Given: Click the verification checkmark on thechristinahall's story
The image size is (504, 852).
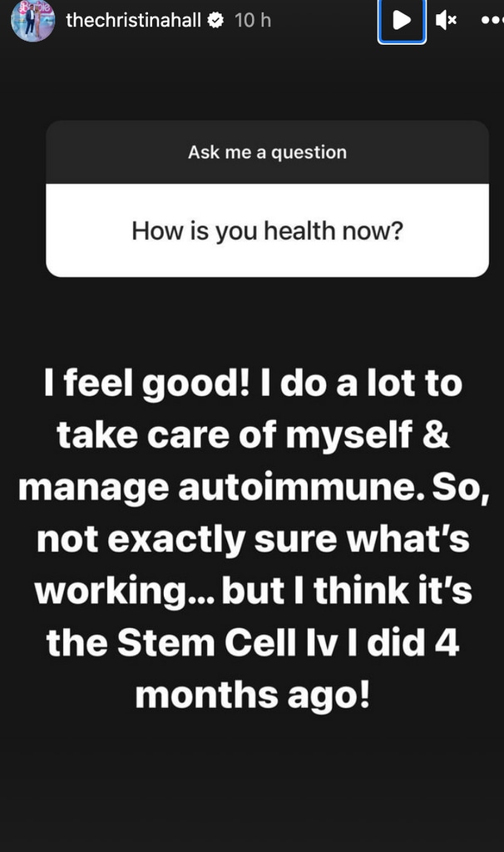Looking at the screenshot, I should [215, 20].
